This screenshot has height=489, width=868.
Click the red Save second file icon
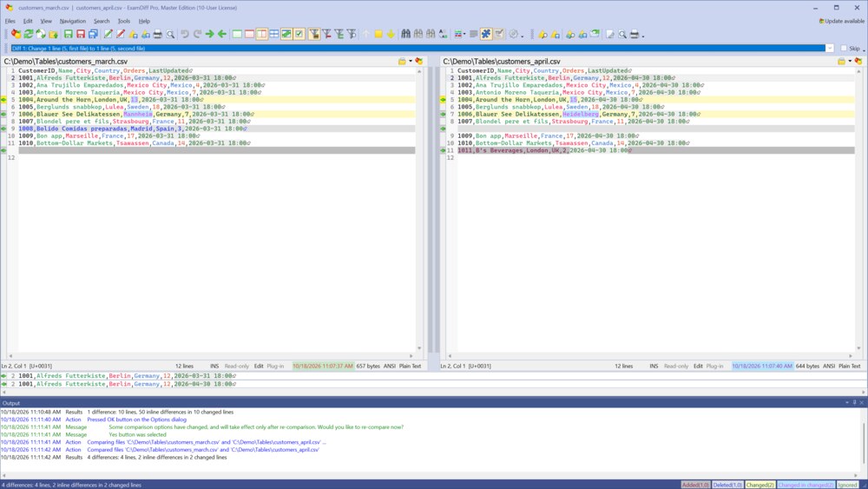80,35
